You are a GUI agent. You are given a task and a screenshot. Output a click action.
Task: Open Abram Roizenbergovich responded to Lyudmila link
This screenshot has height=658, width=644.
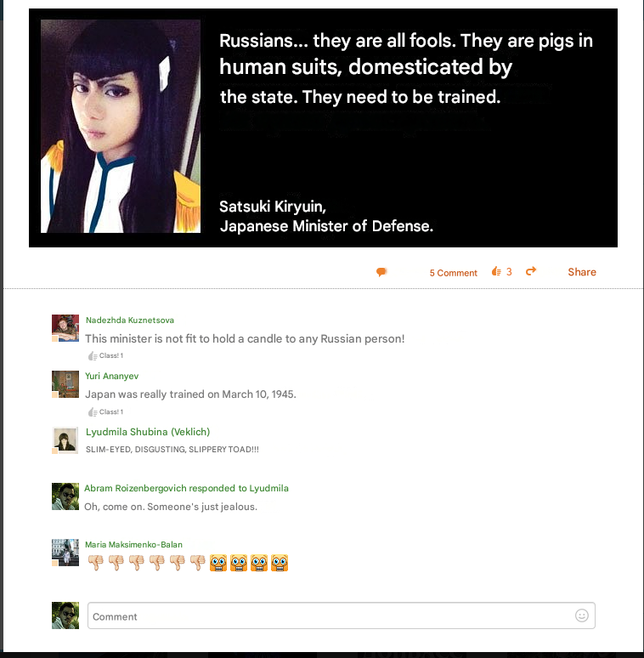point(186,488)
